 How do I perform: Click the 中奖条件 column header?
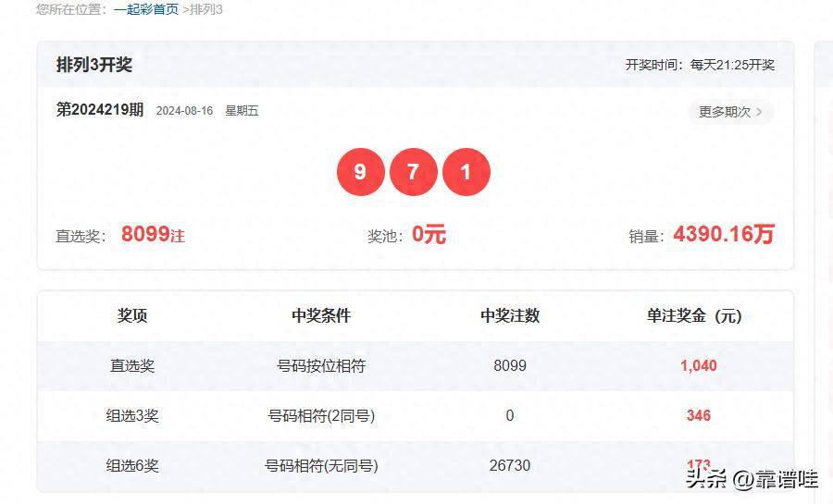(x=321, y=315)
